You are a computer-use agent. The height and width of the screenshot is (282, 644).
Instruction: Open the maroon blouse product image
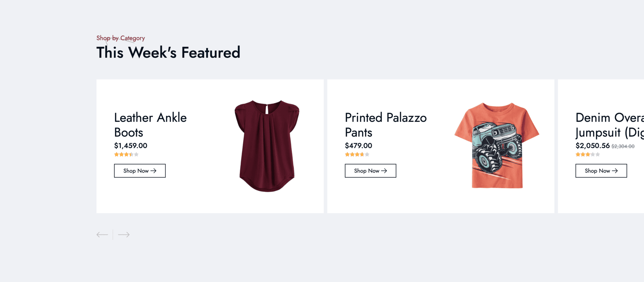point(267,146)
